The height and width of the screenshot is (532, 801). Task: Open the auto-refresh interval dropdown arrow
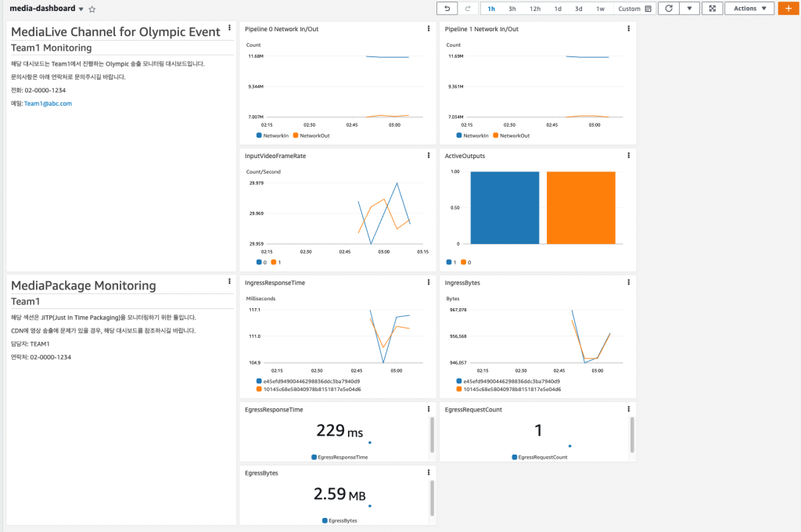coord(689,8)
